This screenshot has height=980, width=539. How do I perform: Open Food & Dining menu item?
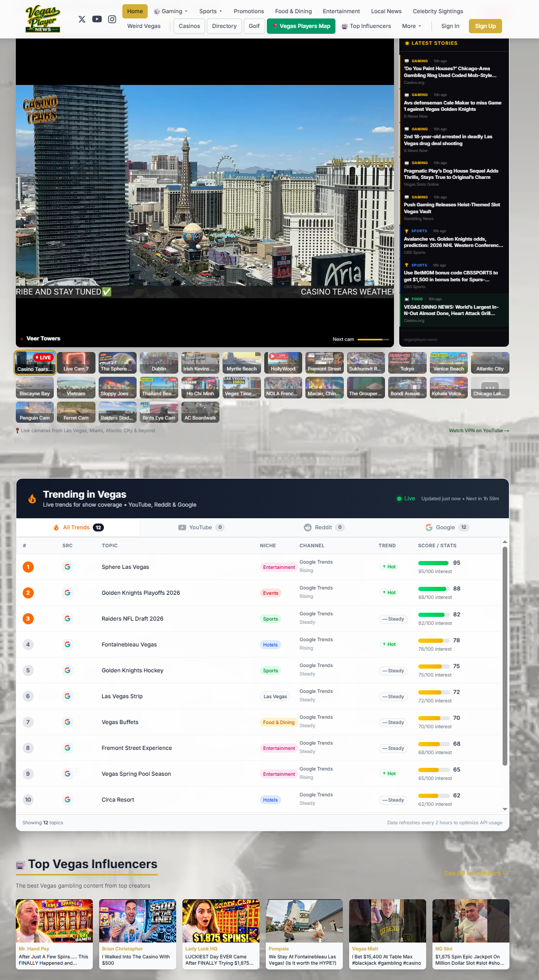(x=293, y=11)
